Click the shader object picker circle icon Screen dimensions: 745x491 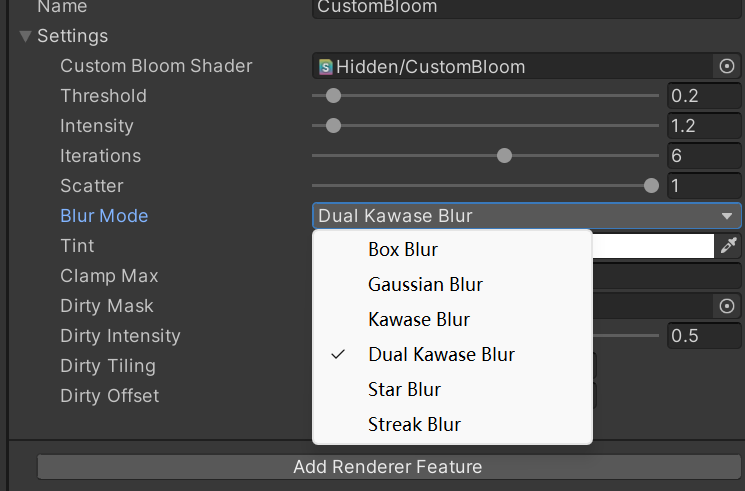point(727,66)
